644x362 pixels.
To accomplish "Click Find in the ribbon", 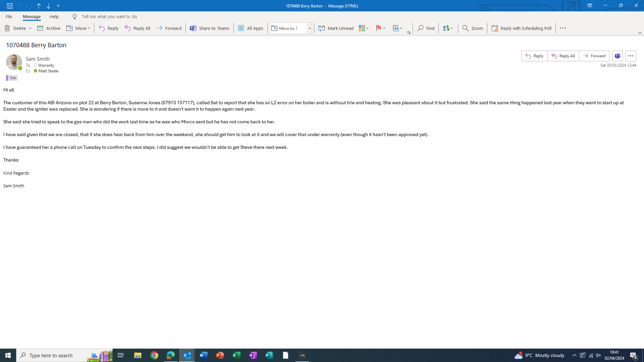I will point(426,28).
